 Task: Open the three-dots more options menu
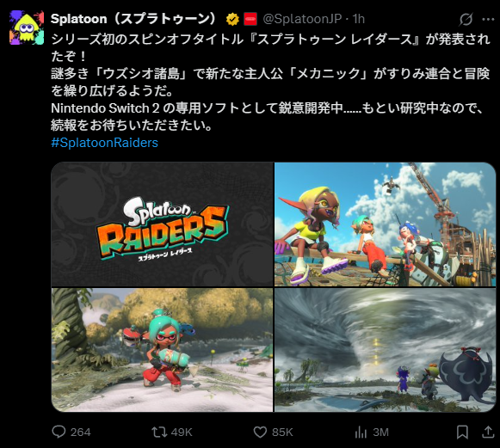point(488,20)
